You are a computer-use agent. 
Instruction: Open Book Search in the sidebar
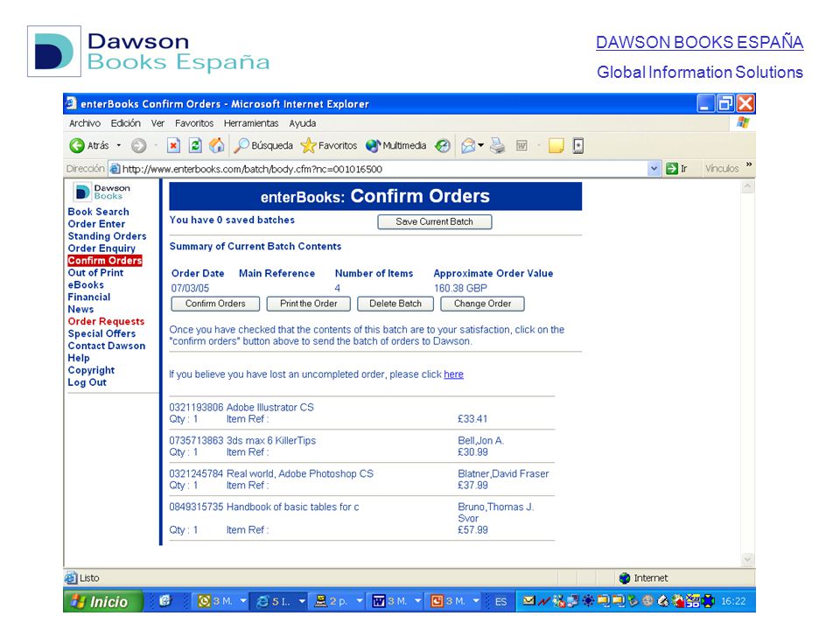click(x=99, y=212)
